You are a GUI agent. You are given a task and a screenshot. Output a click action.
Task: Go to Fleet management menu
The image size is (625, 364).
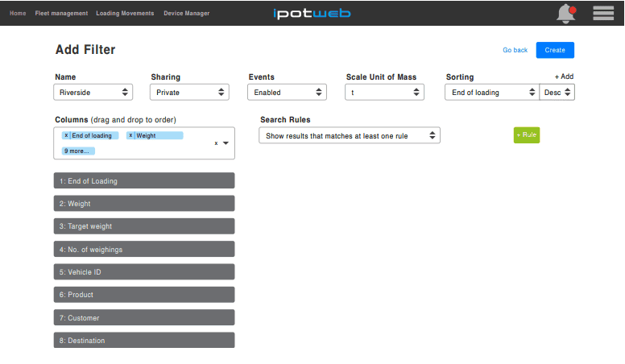[61, 14]
